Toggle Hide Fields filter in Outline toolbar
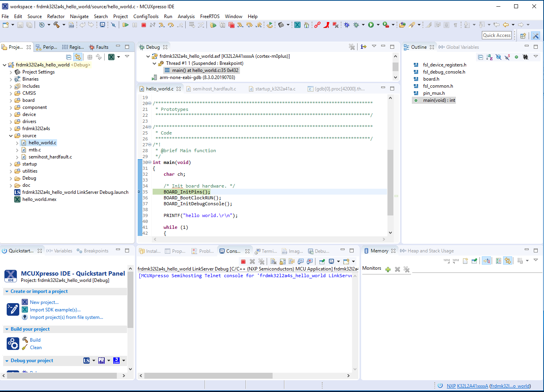Screen dimensions: 544x392 [498, 57]
